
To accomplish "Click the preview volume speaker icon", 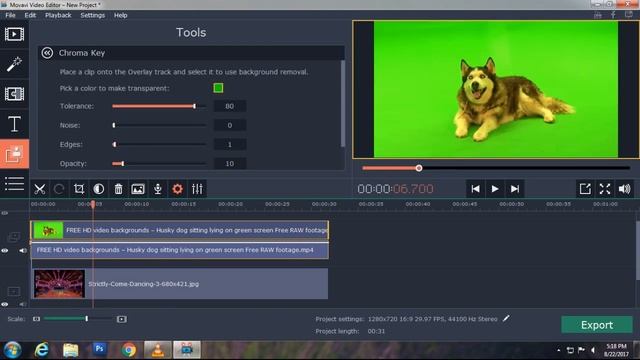I will click(x=624, y=189).
